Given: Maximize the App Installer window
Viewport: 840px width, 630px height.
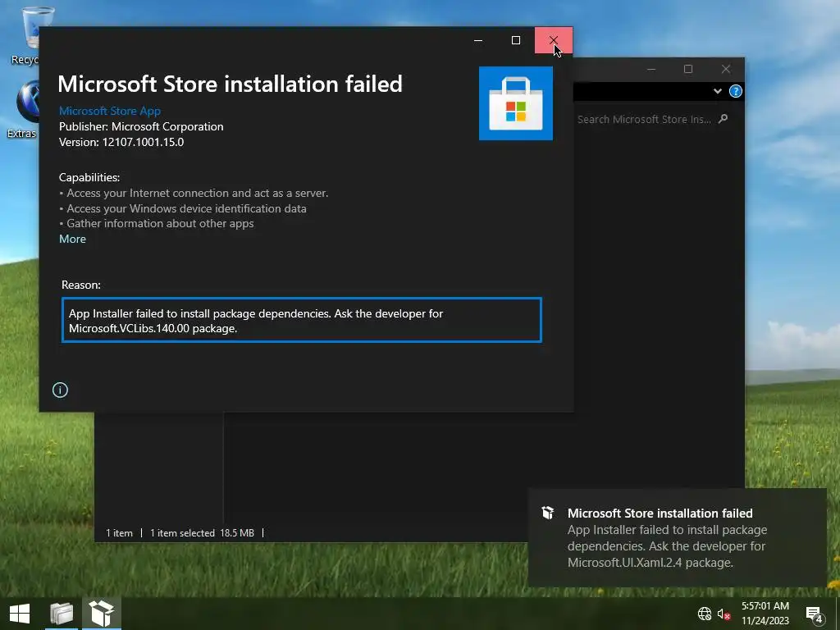Looking at the screenshot, I should click(516, 40).
